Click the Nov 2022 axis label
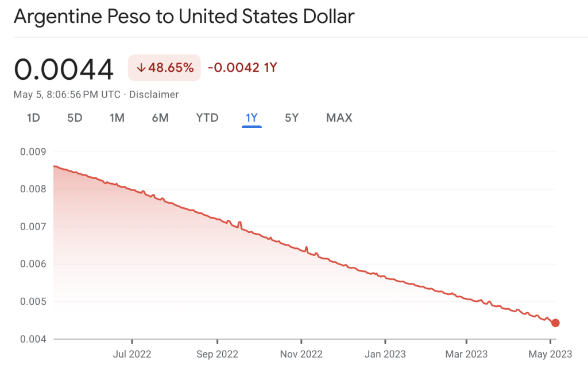Screen dimensions: 588x373 tap(301, 354)
